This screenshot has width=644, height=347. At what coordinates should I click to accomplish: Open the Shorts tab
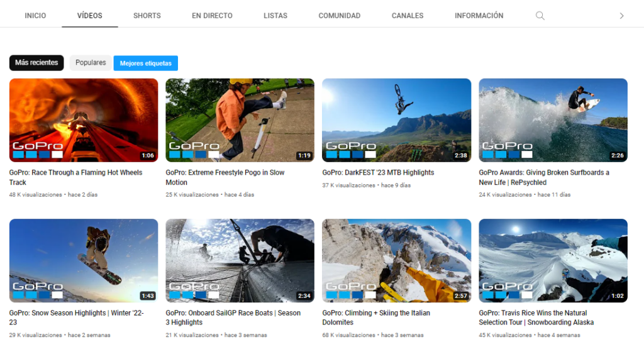tap(147, 16)
